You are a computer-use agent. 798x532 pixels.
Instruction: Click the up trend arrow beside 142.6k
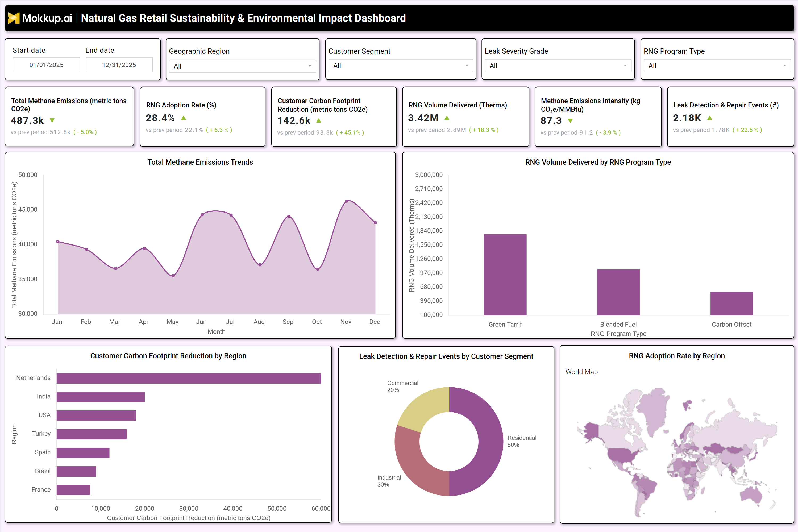click(319, 120)
